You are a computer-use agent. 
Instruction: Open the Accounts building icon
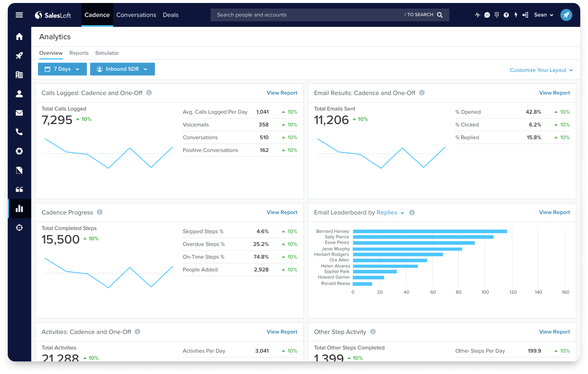[19, 75]
